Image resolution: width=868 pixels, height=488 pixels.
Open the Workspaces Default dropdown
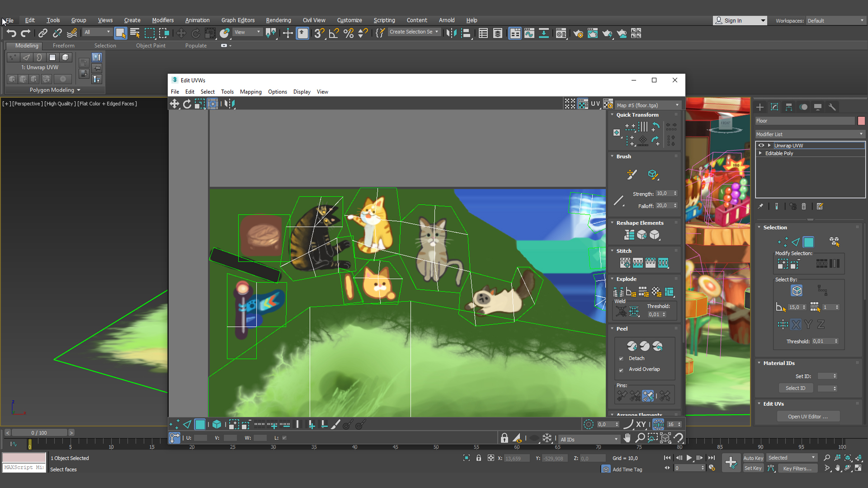coord(835,21)
